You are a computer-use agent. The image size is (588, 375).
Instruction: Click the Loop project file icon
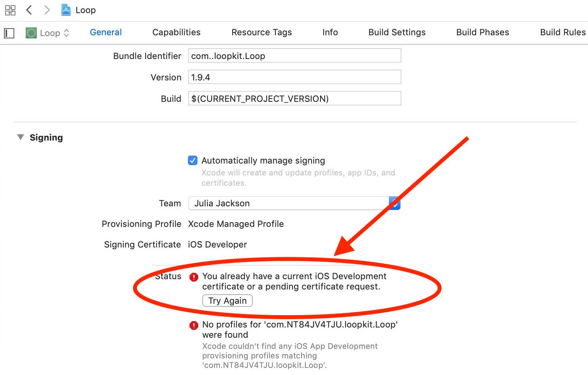point(66,10)
